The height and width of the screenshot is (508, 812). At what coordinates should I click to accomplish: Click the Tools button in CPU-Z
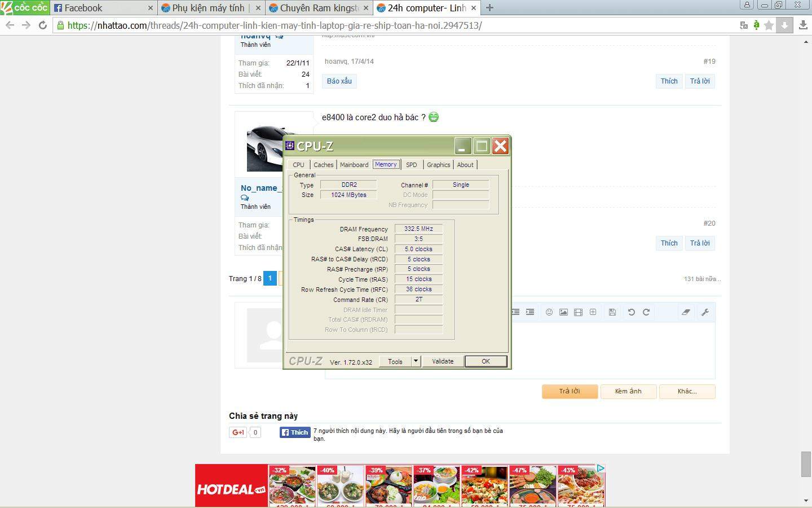pos(395,361)
